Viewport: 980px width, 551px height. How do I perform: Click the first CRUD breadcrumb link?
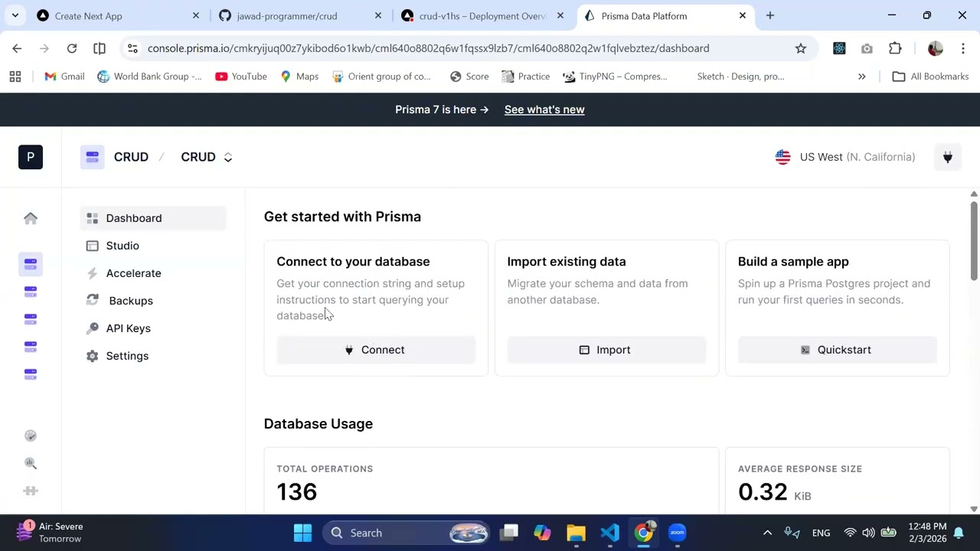[131, 157]
